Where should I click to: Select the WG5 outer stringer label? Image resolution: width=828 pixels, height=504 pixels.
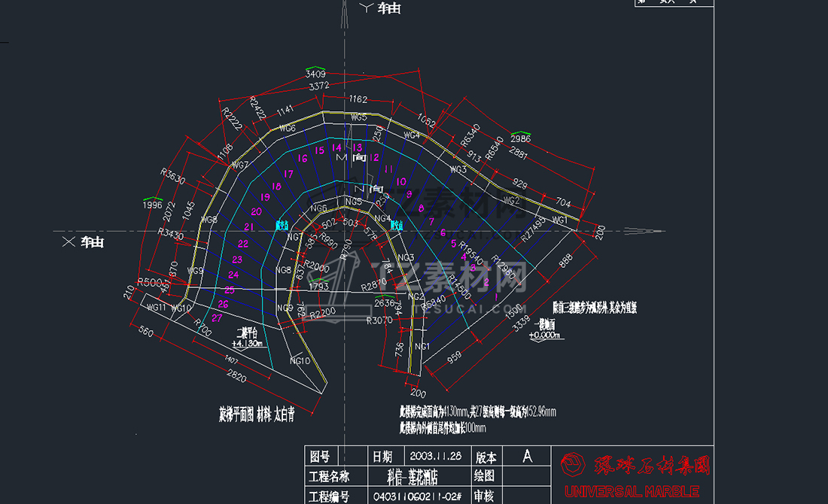(358, 117)
